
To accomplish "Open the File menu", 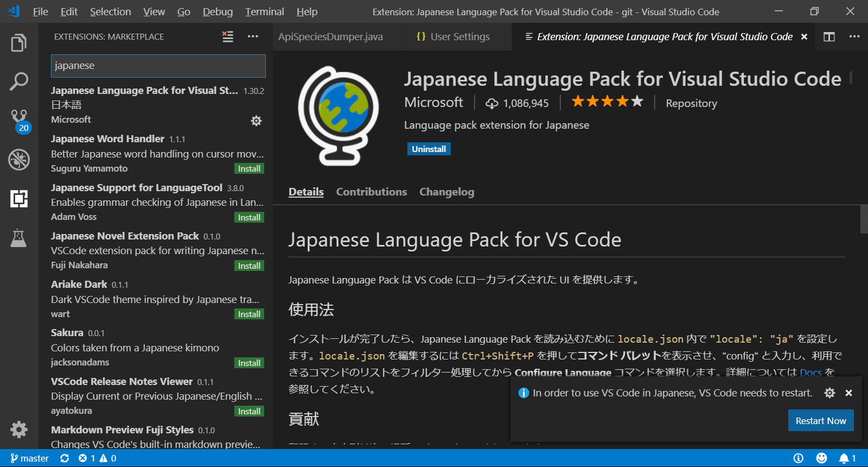I will pyautogui.click(x=40, y=11).
